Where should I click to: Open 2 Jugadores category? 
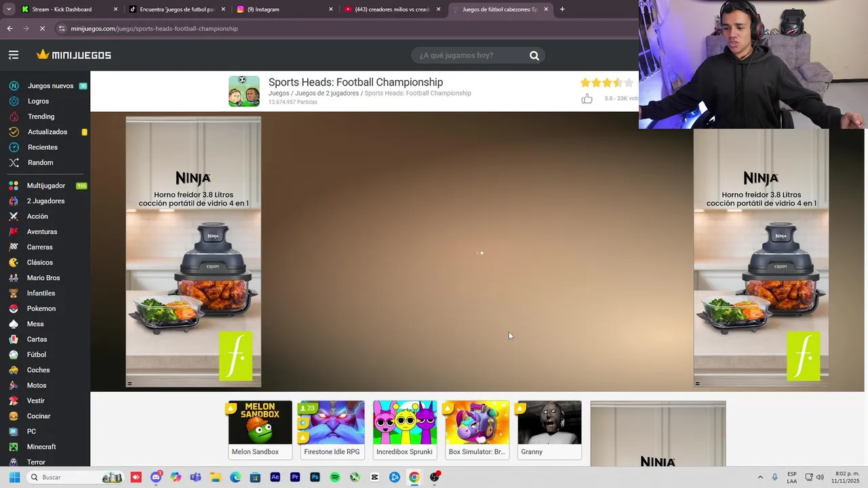point(45,201)
